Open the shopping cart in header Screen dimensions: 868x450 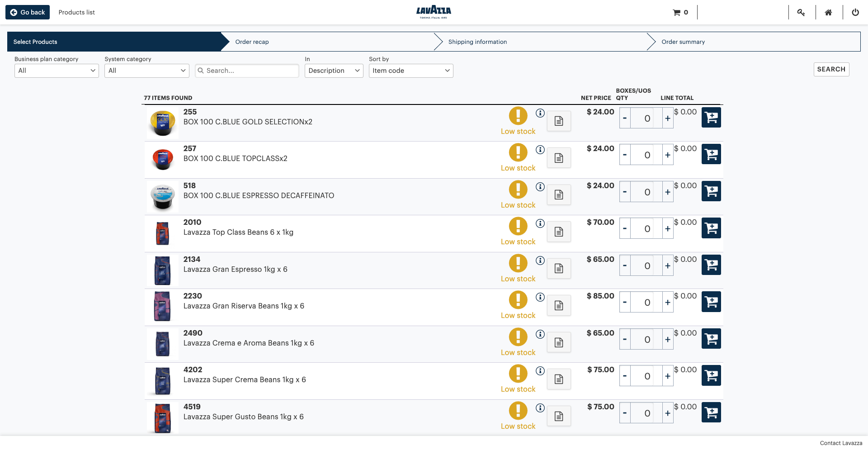click(x=680, y=13)
